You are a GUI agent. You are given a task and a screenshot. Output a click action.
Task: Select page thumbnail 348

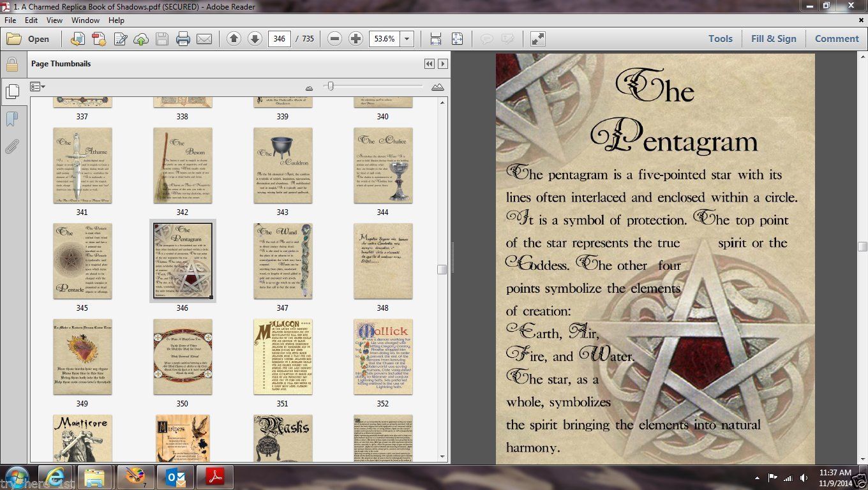pyautogui.click(x=383, y=261)
